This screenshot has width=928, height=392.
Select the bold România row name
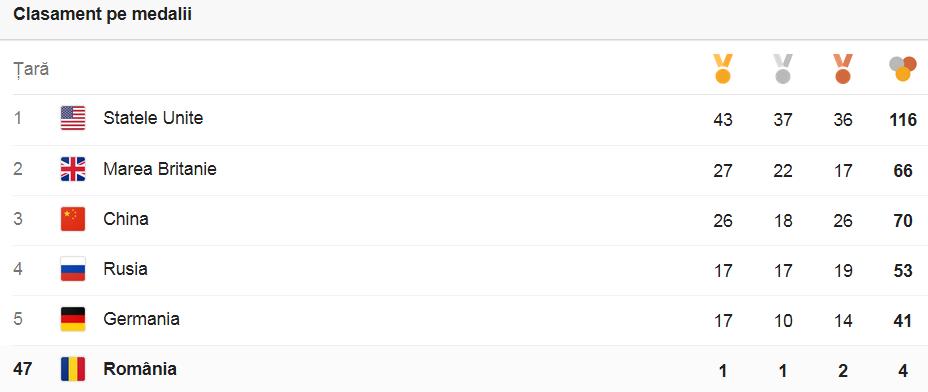tap(140, 369)
